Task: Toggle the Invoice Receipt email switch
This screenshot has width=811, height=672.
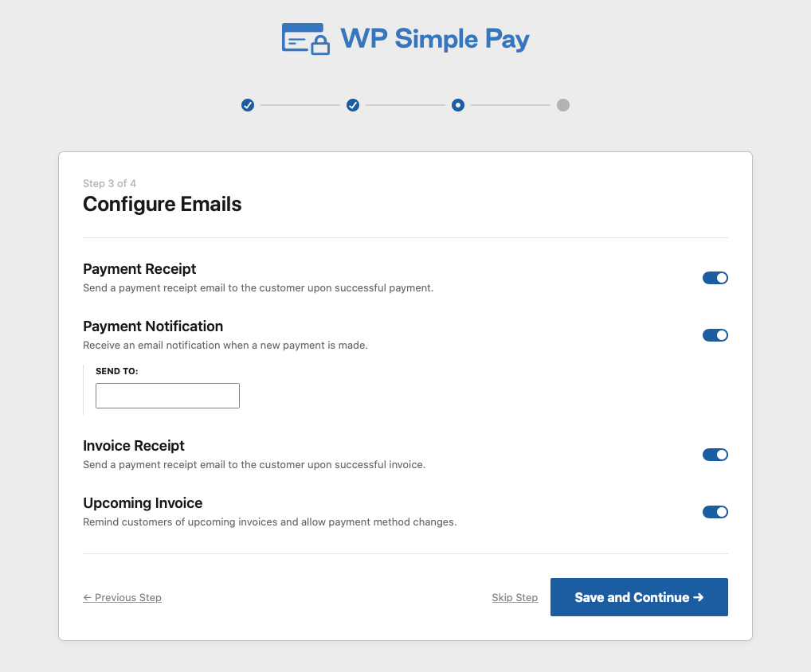Action: pos(715,455)
